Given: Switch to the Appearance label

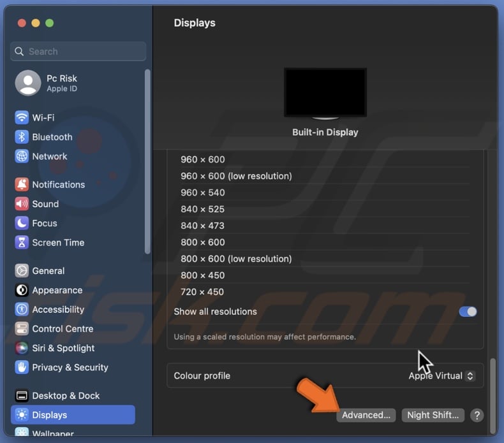Looking at the screenshot, I should (x=57, y=291).
